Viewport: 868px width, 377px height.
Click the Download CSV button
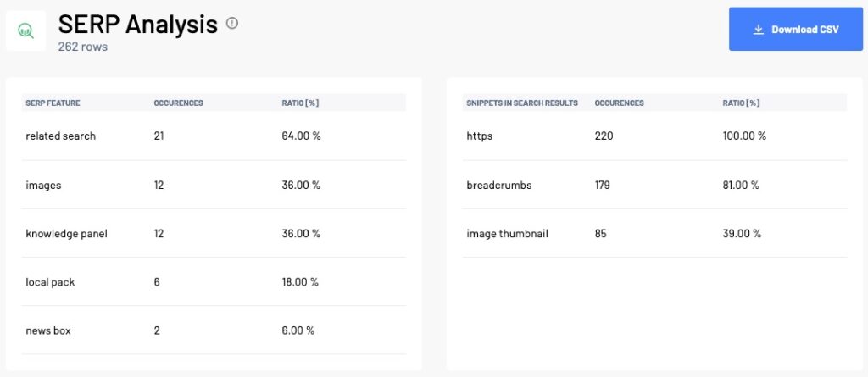pyautogui.click(x=795, y=30)
